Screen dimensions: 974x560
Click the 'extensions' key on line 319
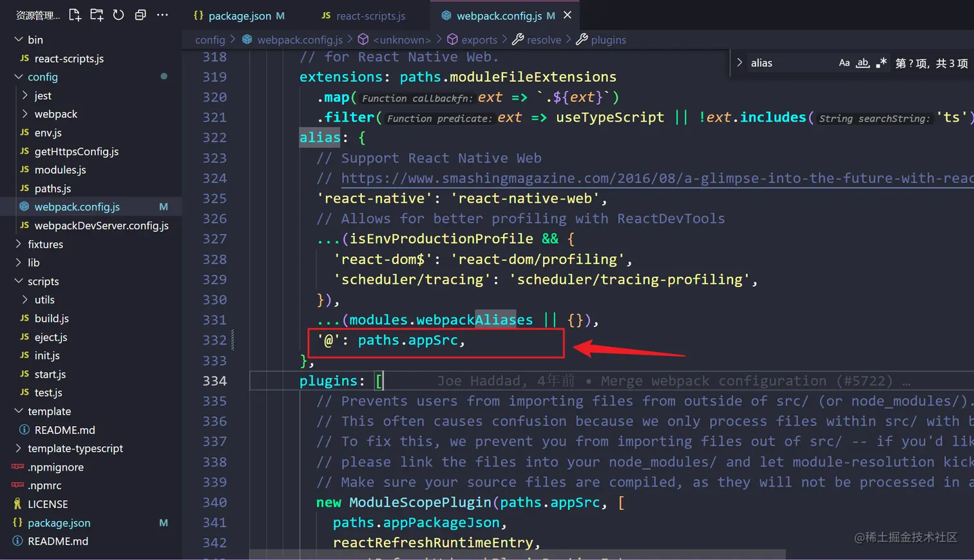click(x=341, y=77)
